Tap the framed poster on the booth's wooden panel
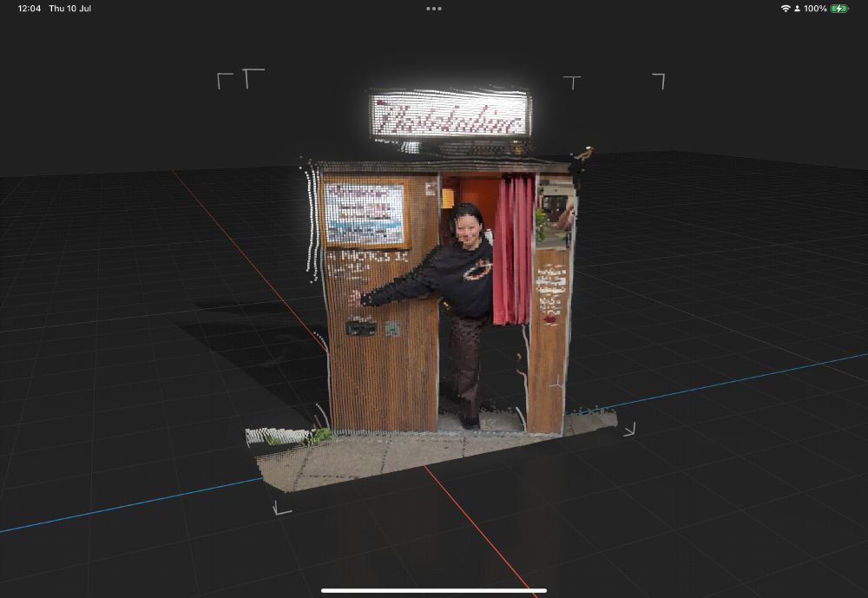The width and height of the screenshot is (868, 598). [365, 214]
